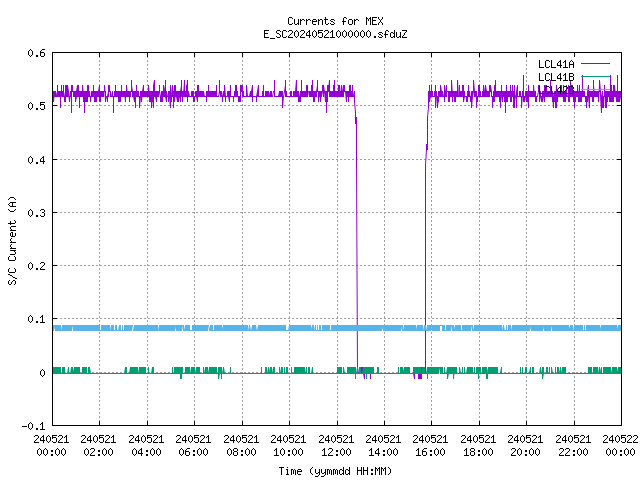Screen dimensions: 640x480
Task: Click the 20:00 x-axis tick label
Action: click(525, 446)
